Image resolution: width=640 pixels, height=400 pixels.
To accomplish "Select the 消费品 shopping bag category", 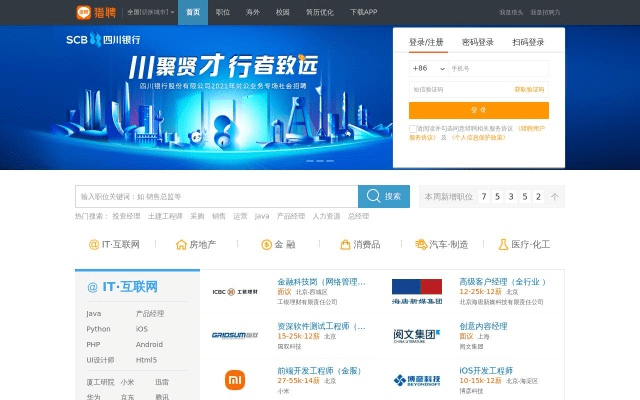I will (x=360, y=244).
